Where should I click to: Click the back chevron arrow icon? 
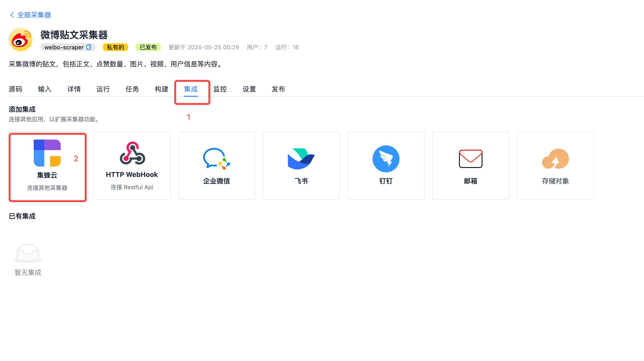[12, 15]
